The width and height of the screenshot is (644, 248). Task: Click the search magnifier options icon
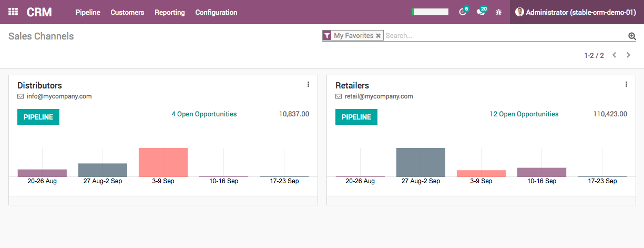pos(632,36)
